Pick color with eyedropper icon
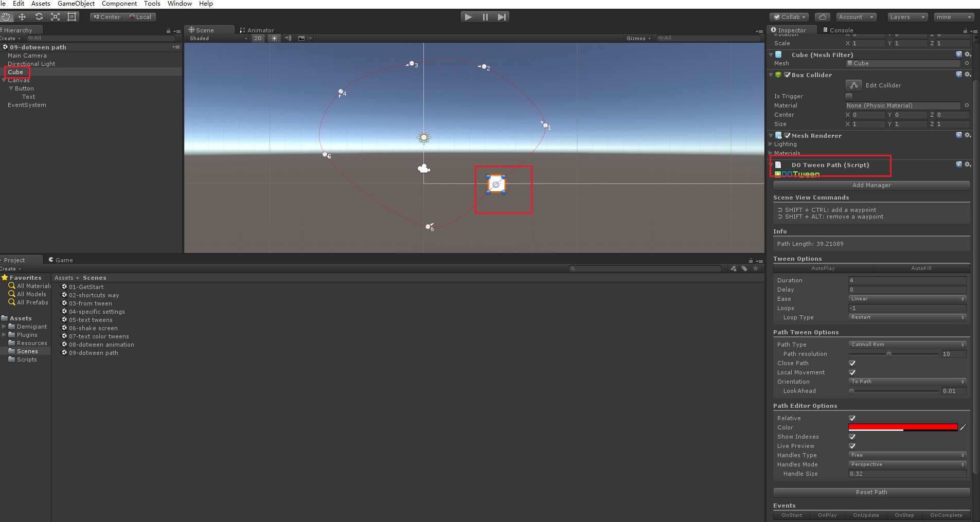 963,427
